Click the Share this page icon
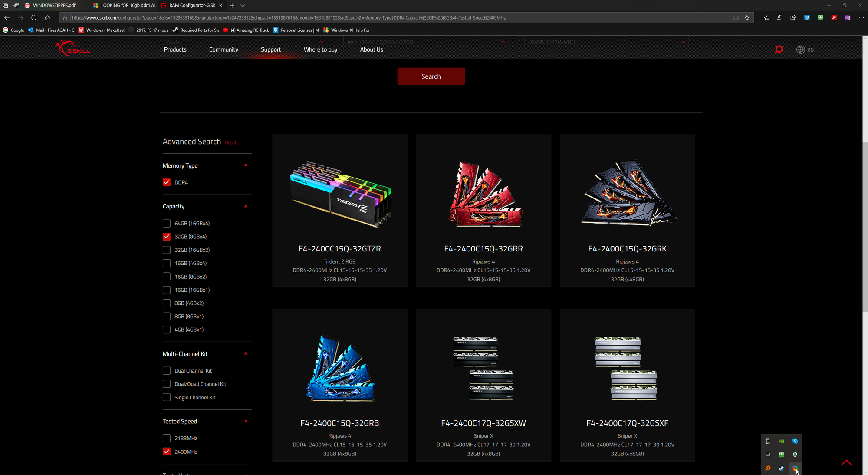Viewport: 868px width, 475px height. (x=793, y=18)
